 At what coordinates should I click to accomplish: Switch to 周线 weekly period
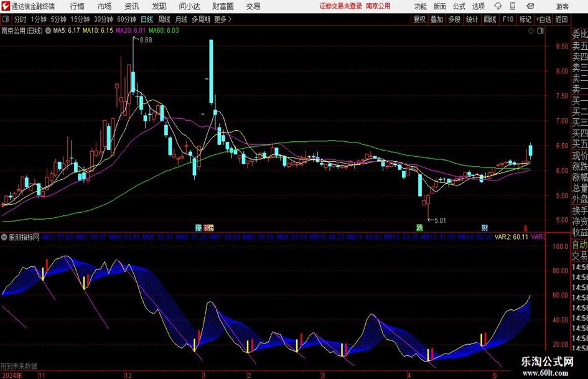tap(164, 19)
